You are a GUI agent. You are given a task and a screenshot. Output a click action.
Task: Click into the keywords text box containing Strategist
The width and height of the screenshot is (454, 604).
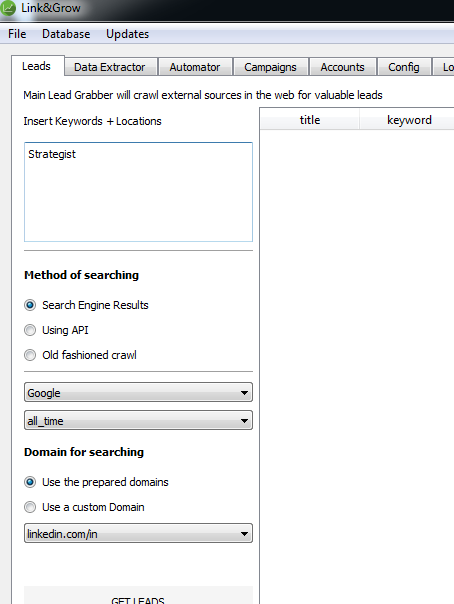(138, 192)
